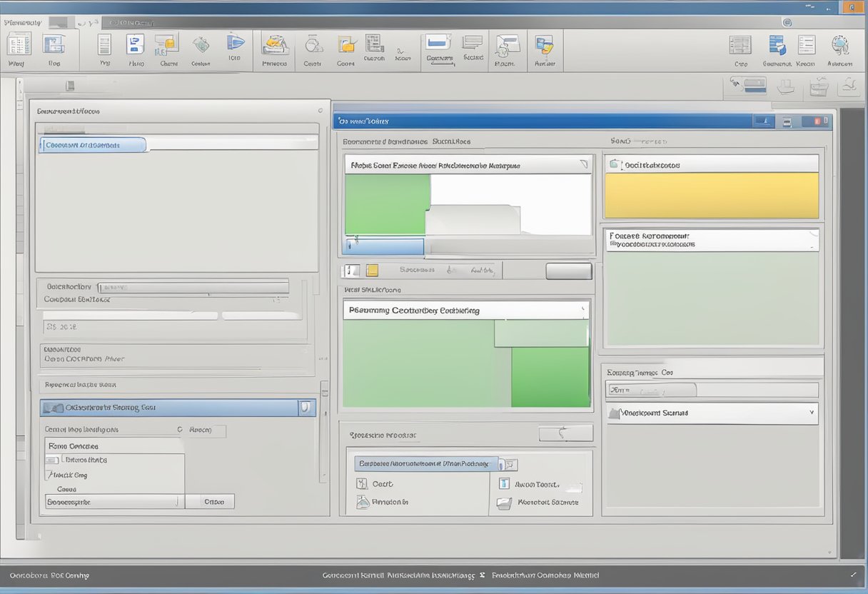Select the radio button next to "Aoocn"
868x594 pixels.
pos(180,430)
